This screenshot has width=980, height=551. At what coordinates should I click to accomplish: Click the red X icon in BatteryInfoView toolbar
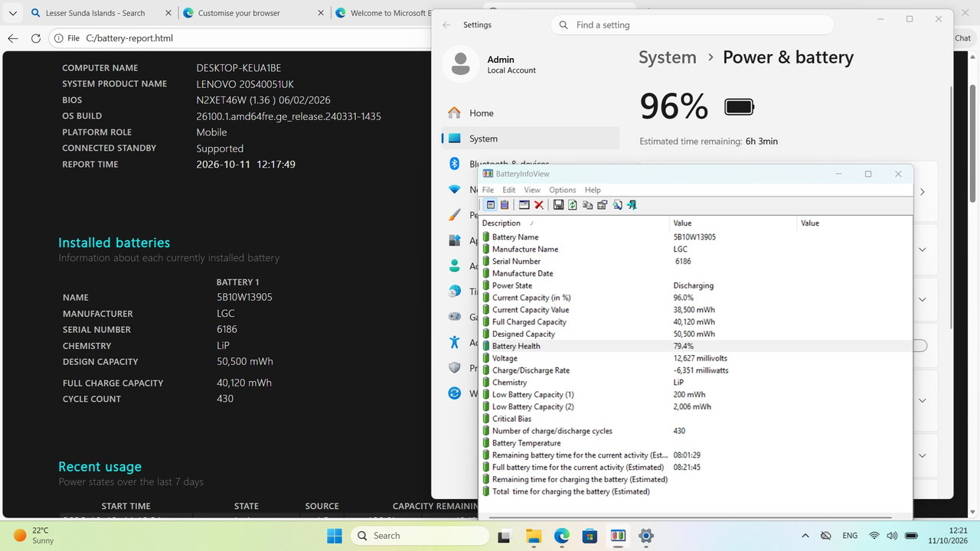[539, 204]
